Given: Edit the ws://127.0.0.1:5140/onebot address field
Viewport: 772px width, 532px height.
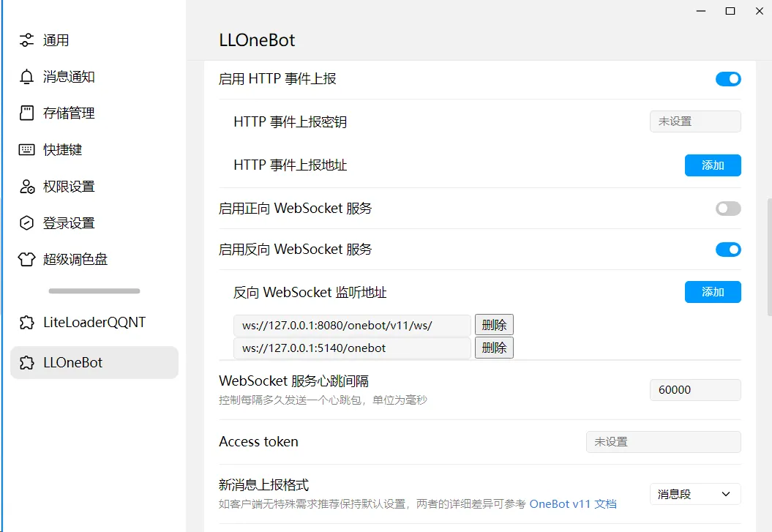Looking at the screenshot, I should tap(352, 348).
